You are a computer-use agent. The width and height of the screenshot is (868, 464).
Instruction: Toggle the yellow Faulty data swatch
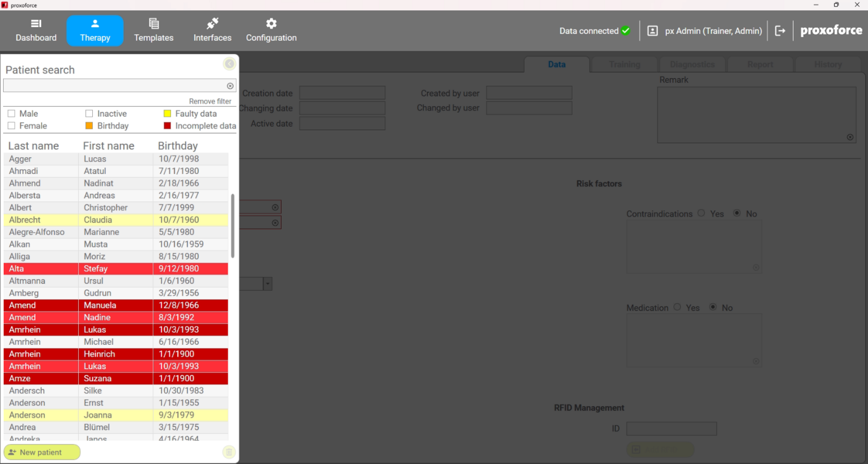click(168, 114)
